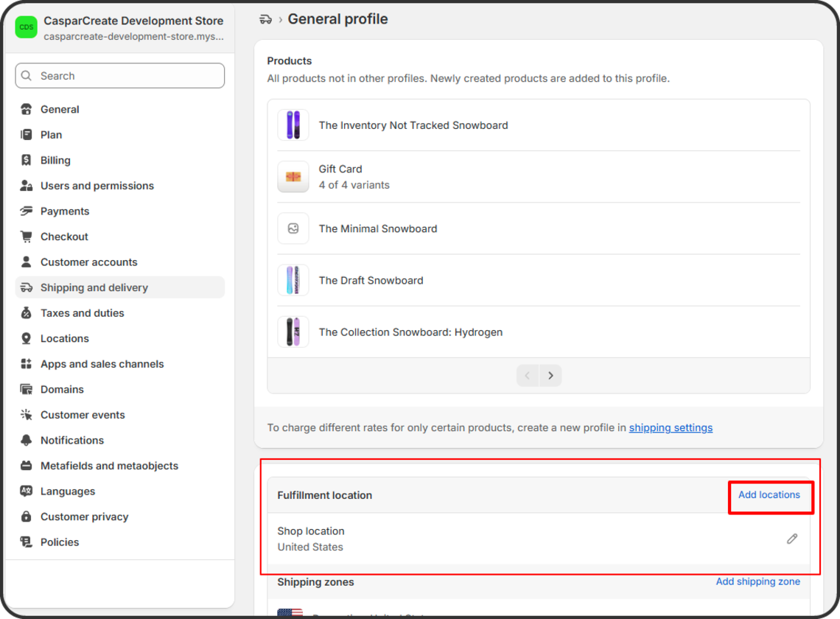840x619 pixels.
Task: Click the CDS store logo icon
Action: (27, 27)
